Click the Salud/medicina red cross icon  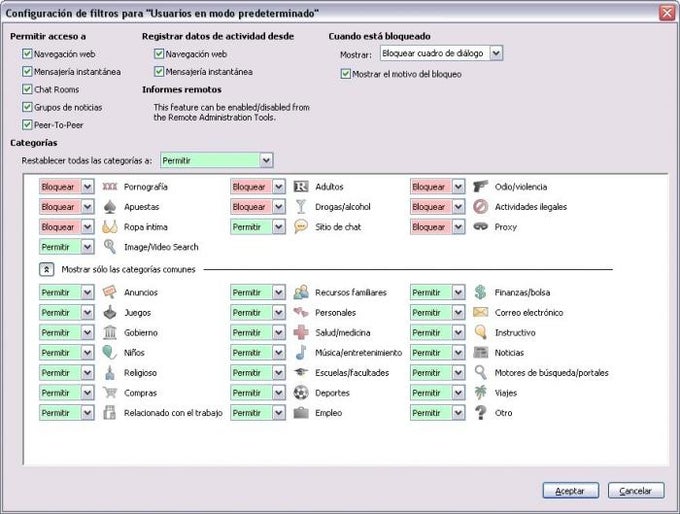coord(301,333)
